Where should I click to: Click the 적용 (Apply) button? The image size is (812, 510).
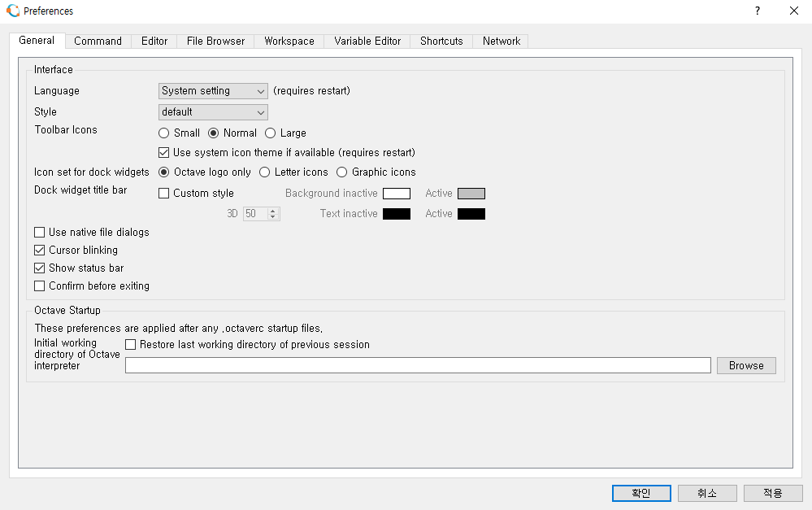point(773,494)
